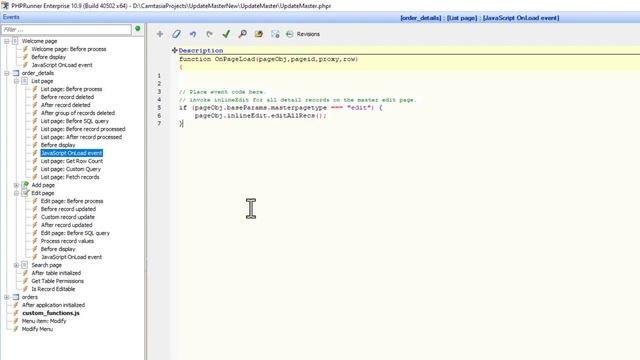The height and width of the screenshot is (360, 640).
Task: Click the order_details table label
Action: (x=38, y=73)
